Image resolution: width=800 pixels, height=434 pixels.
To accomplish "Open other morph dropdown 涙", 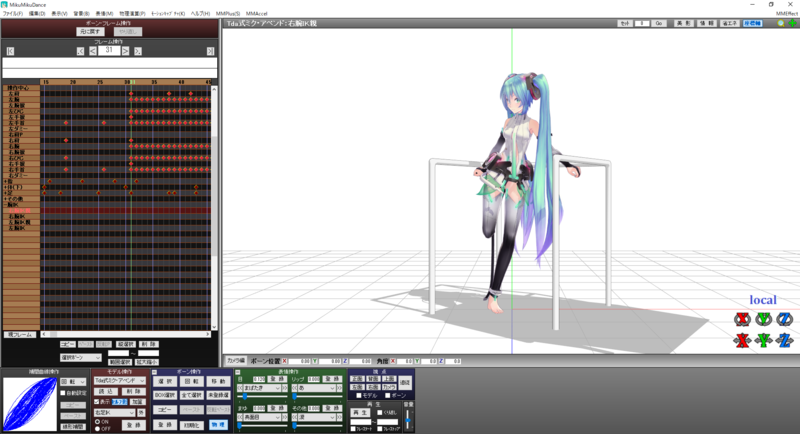I will coord(316,417).
